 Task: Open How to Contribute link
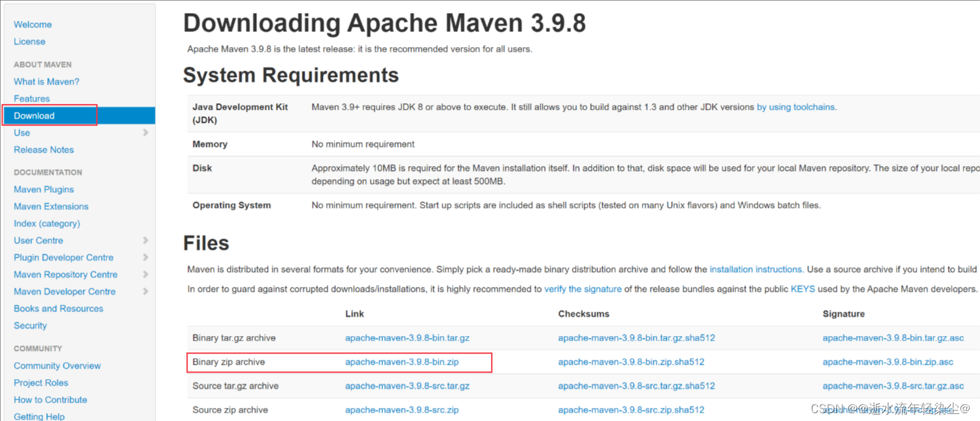click(50, 400)
